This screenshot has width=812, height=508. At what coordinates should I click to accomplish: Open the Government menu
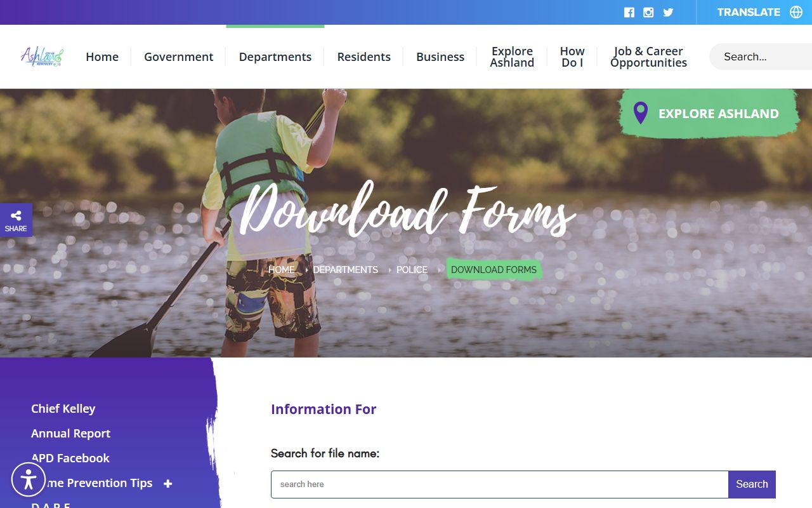[x=178, y=57]
